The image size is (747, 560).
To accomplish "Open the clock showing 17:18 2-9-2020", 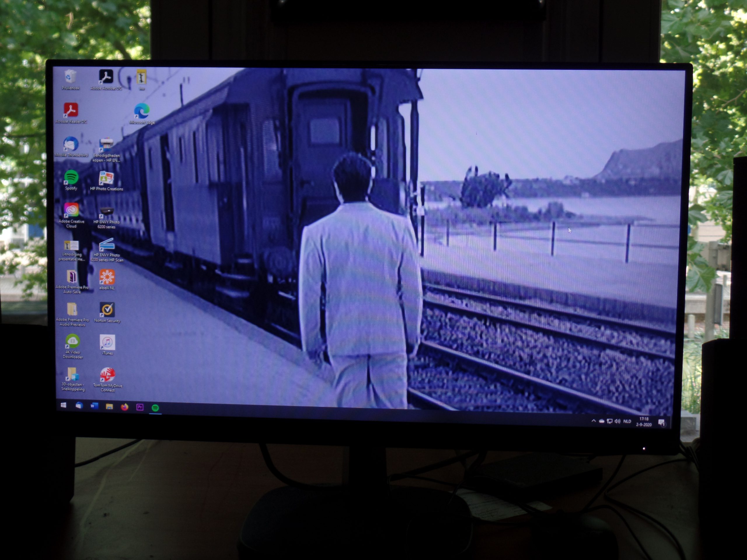I will (644, 422).
